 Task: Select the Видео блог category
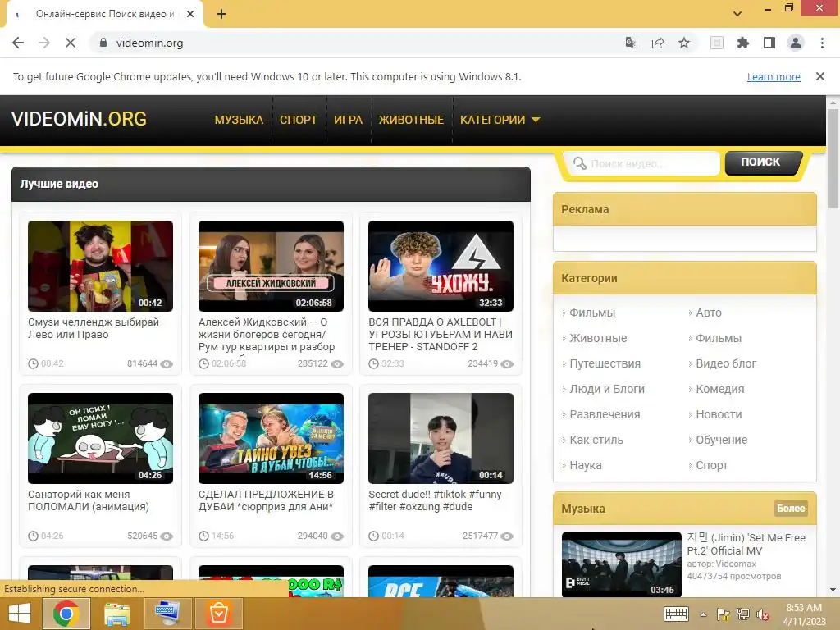(x=726, y=363)
